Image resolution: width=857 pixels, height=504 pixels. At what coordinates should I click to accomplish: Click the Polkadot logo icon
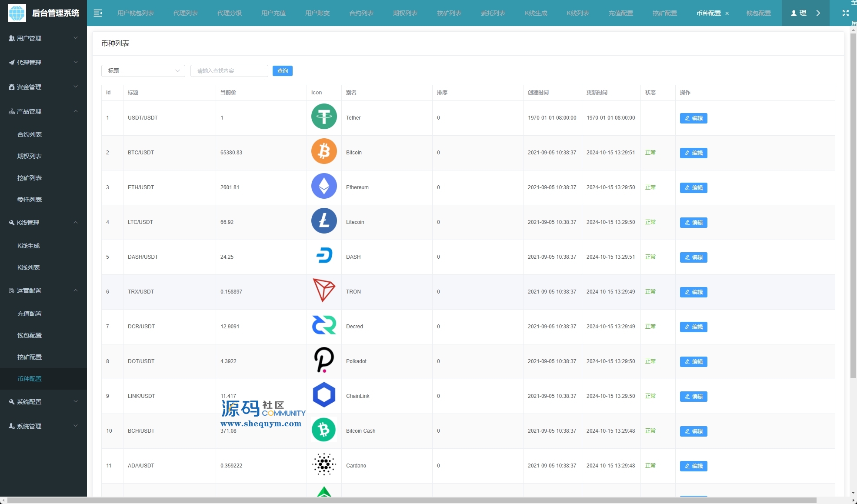[x=324, y=360]
